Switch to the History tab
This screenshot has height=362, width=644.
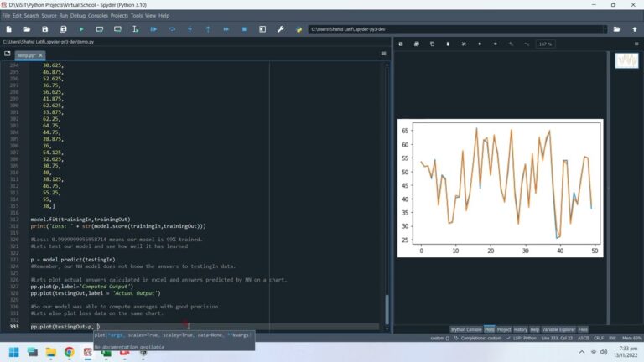click(521, 329)
